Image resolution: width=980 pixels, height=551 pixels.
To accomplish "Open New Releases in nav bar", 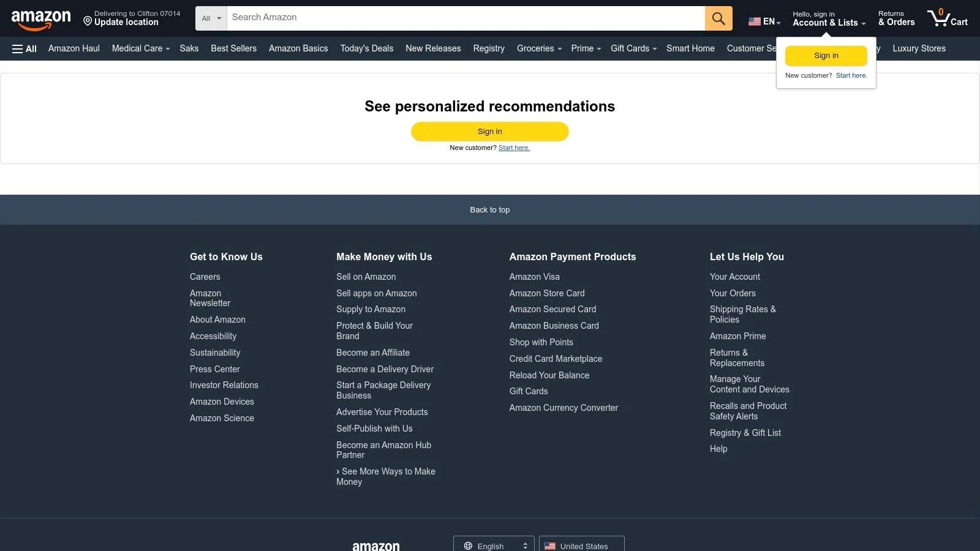I will [x=433, y=48].
